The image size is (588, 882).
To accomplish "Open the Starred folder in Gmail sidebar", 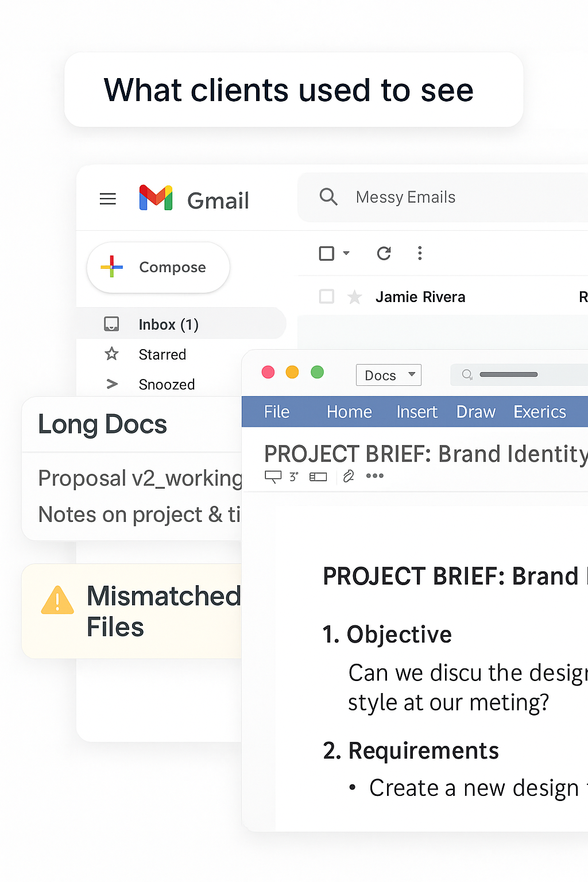I will click(x=162, y=354).
